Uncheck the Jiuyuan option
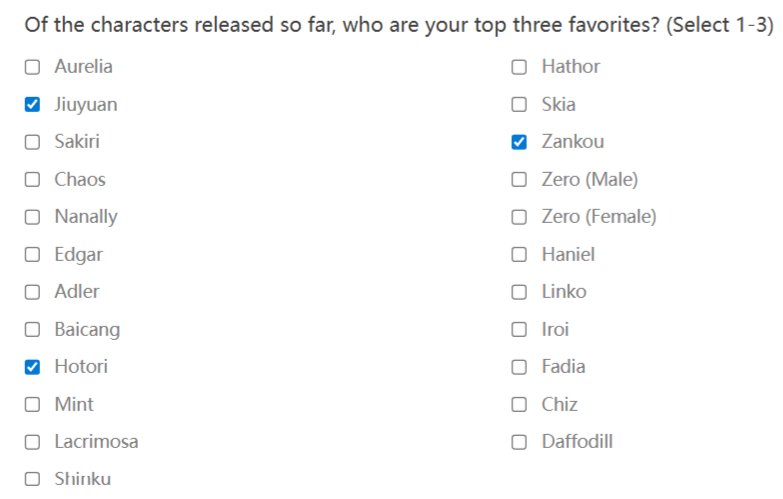This screenshot has height=499, width=783. (x=32, y=104)
